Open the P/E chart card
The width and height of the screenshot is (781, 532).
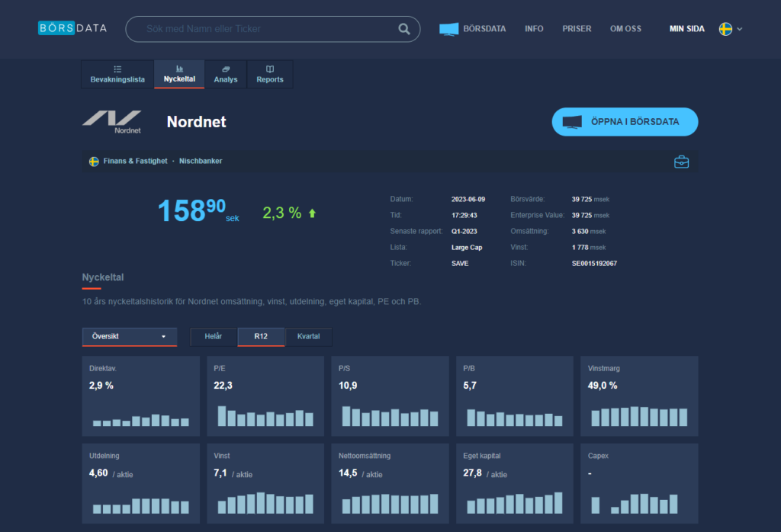click(x=265, y=396)
